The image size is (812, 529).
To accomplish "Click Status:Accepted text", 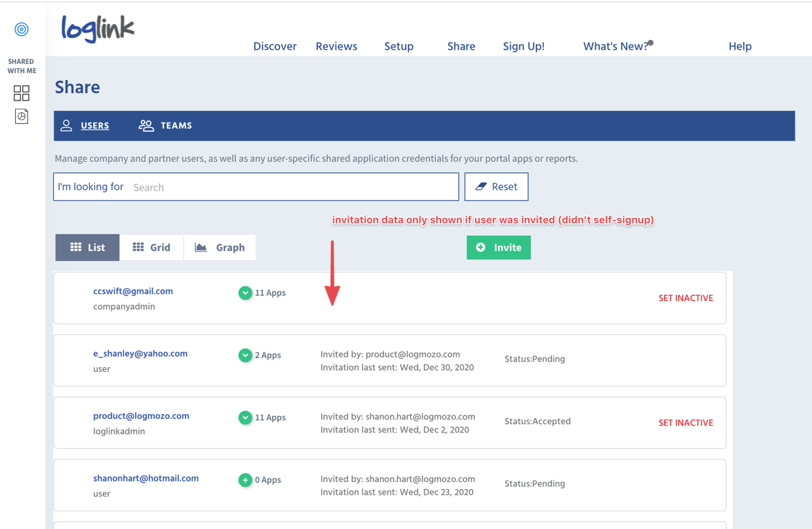I will (538, 422).
